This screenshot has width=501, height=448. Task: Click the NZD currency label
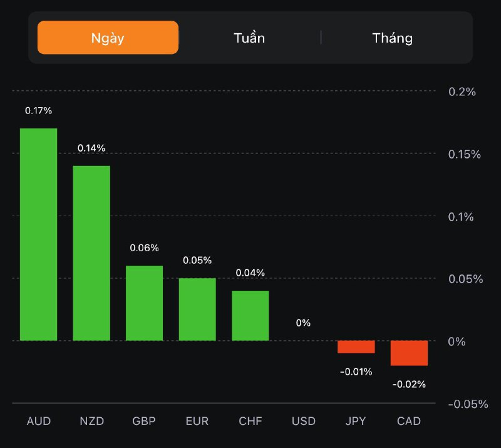(91, 421)
